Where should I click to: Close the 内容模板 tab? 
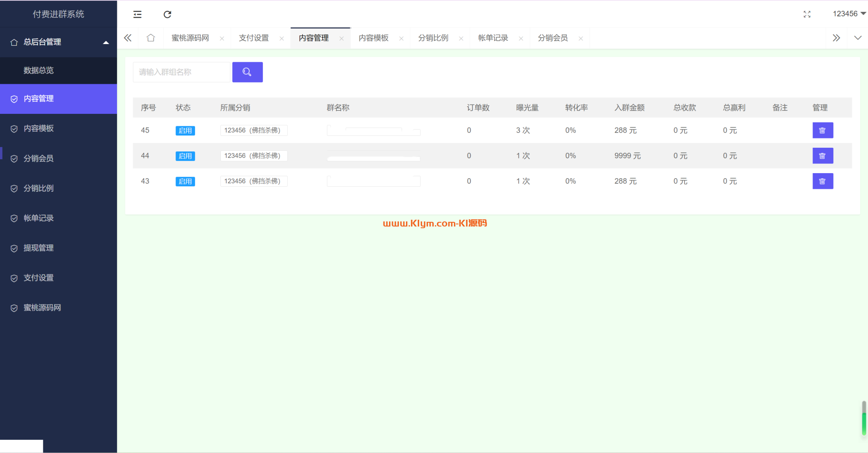coord(401,39)
